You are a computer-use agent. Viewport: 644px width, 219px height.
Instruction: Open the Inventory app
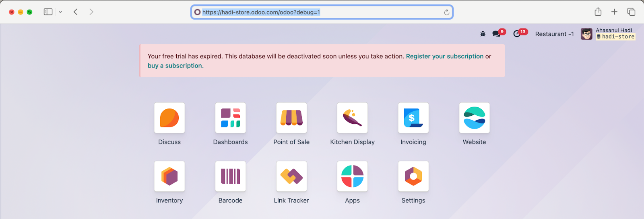click(x=169, y=176)
